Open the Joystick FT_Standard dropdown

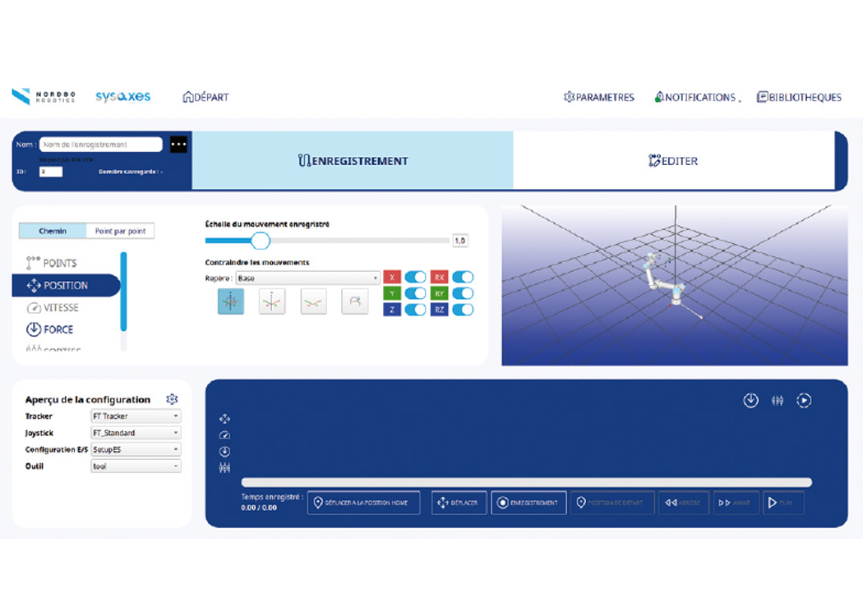[136, 433]
